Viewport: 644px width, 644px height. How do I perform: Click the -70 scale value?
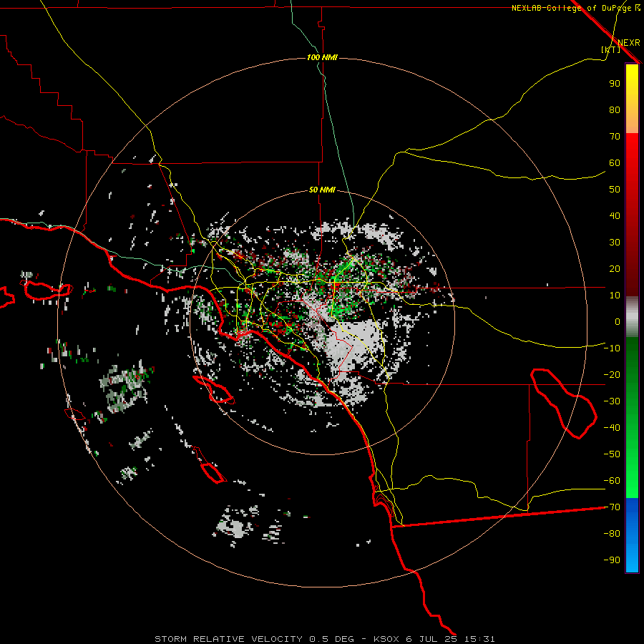coord(612,507)
